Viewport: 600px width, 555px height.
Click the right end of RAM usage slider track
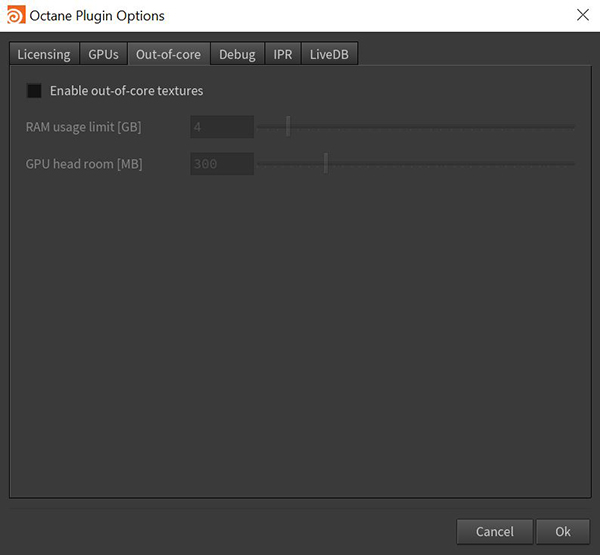coord(572,127)
